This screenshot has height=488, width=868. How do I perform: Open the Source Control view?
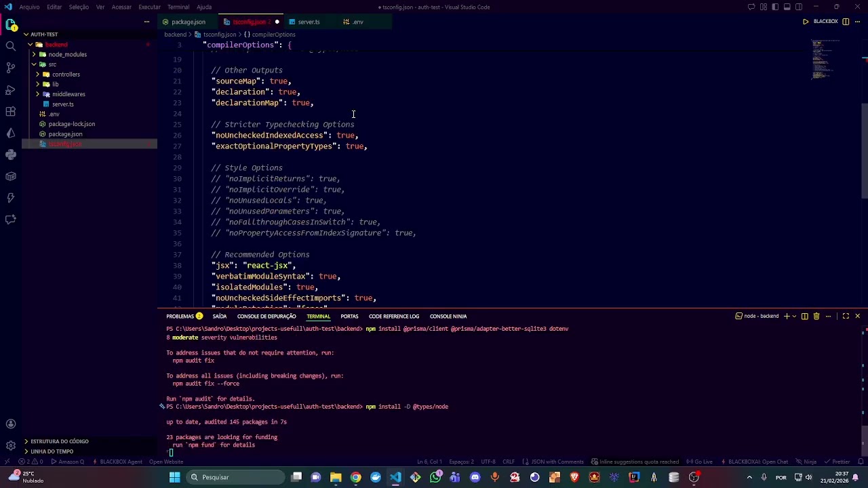point(10,68)
